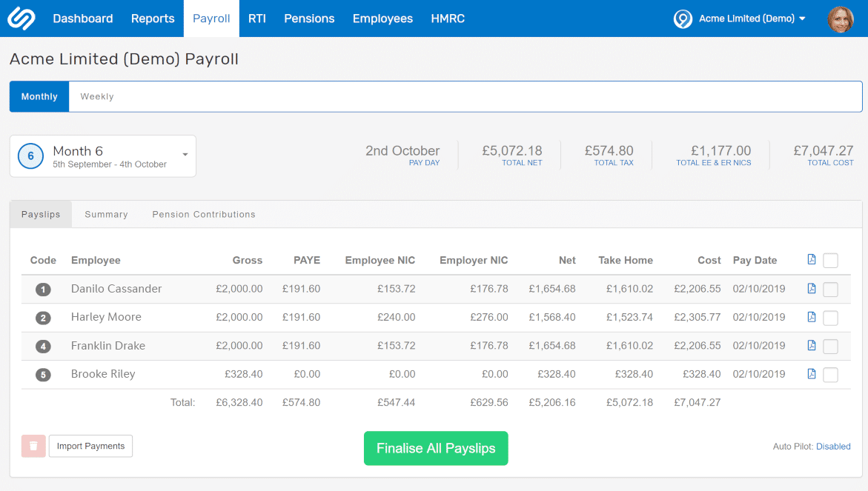This screenshot has width=868, height=491.
Task: Click the £1,177.00 Total EE & ER NICs figure
Action: pos(720,150)
